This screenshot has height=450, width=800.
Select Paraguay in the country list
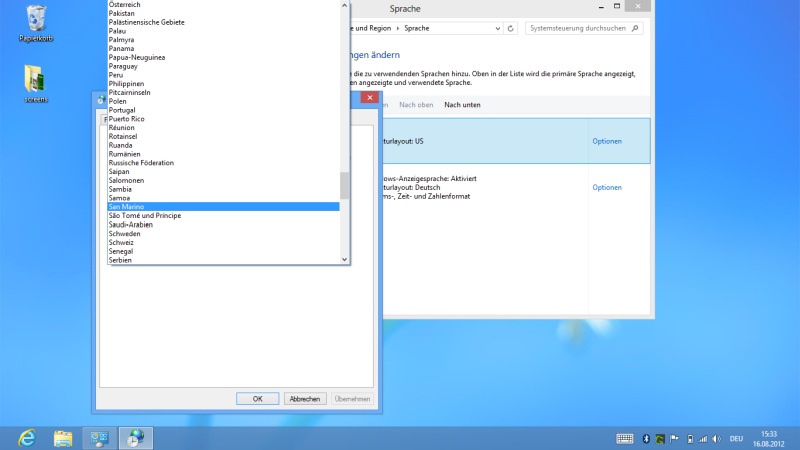223,66
